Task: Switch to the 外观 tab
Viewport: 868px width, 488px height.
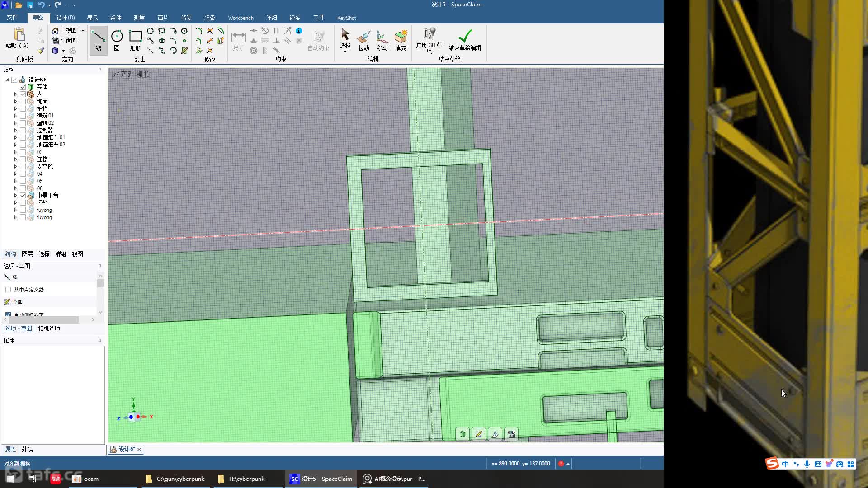Action: coord(27,449)
